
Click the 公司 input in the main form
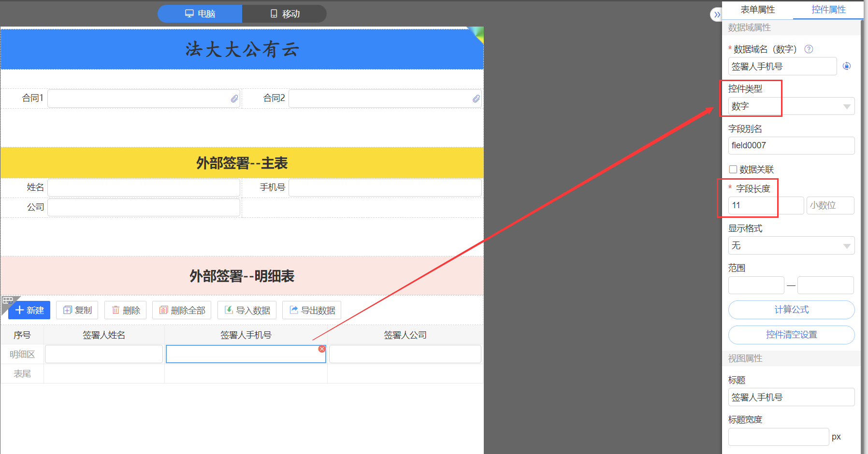click(x=144, y=207)
